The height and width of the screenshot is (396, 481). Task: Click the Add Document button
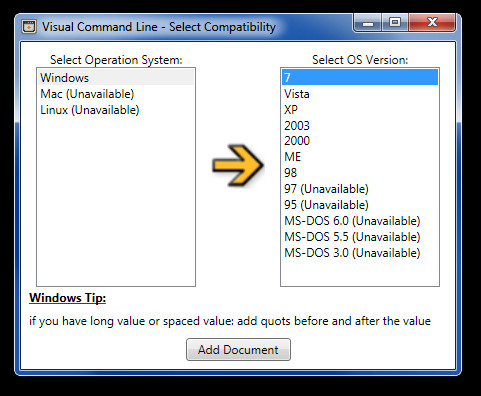pos(238,350)
